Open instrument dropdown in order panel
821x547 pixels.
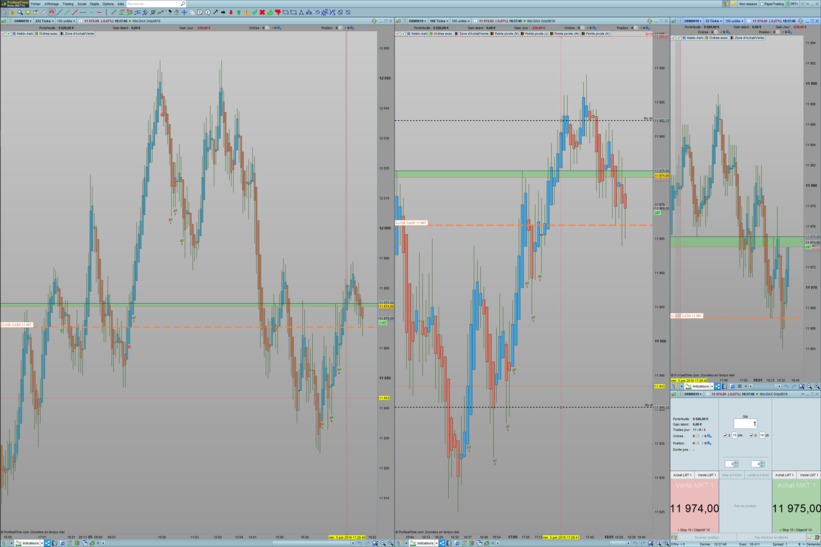[x=693, y=394]
